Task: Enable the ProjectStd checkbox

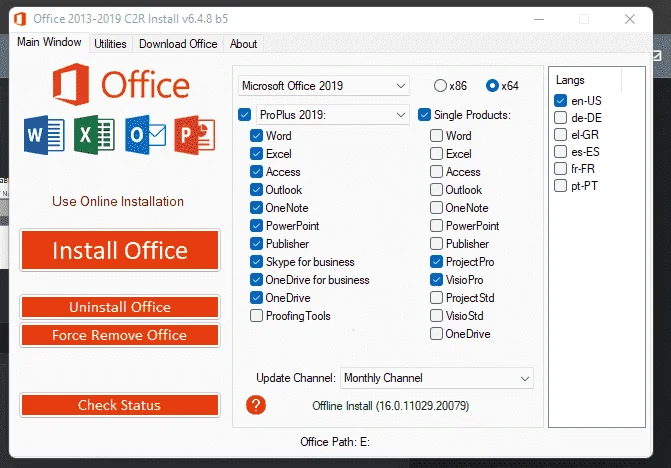Action: click(436, 297)
